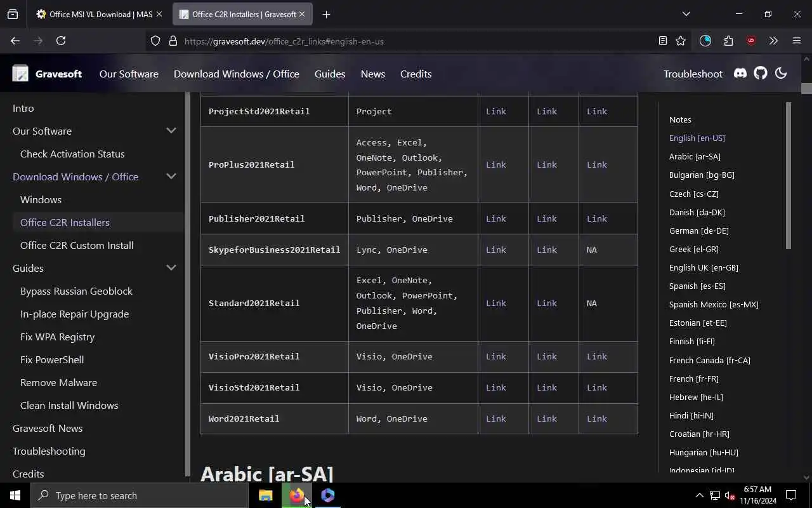Click second Link in Standard2021Retail row
The width and height of the screenshot is (812, 508).
pos(547,303)
